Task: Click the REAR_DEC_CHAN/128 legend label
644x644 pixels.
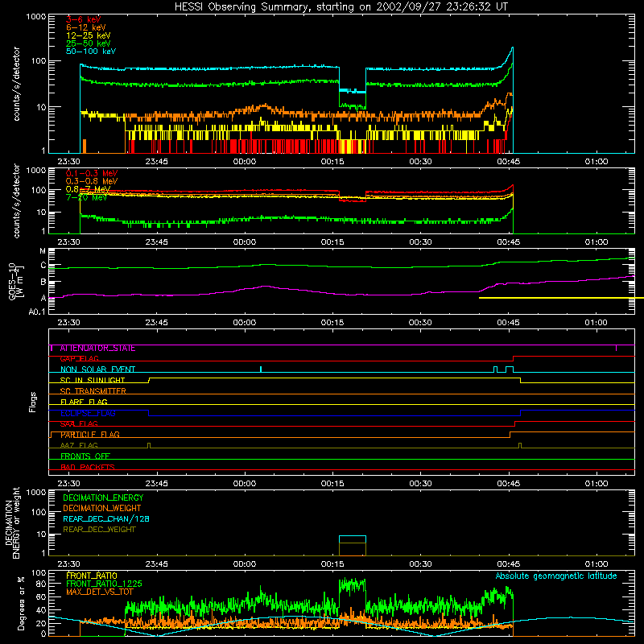Action: 106,519
